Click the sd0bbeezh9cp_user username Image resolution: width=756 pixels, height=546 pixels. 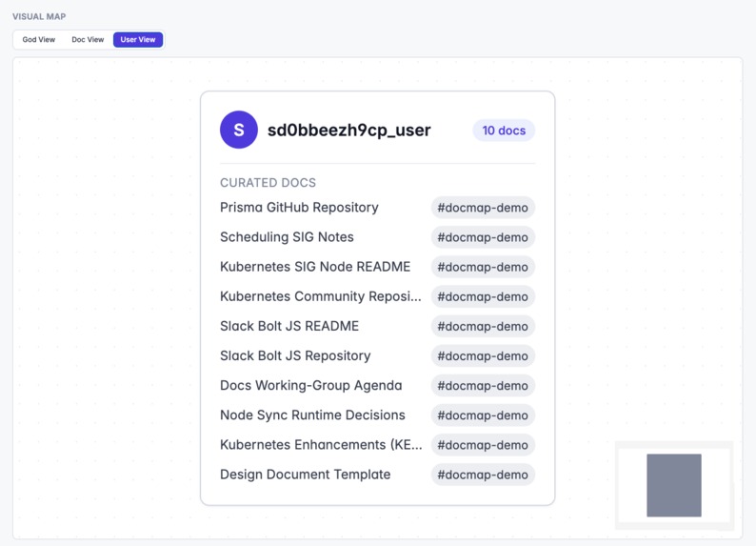click(x=349, y=130)
